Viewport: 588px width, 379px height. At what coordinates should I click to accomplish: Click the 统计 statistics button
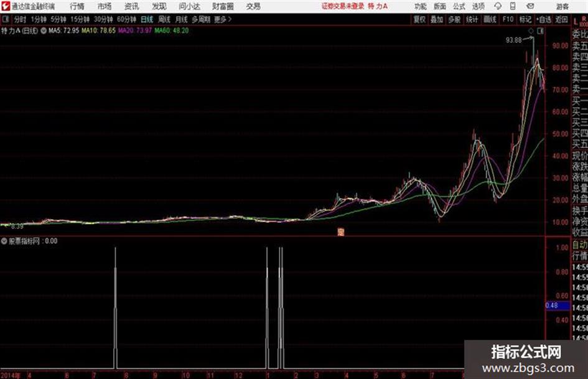pyautogui.click(x=472, y=19)
